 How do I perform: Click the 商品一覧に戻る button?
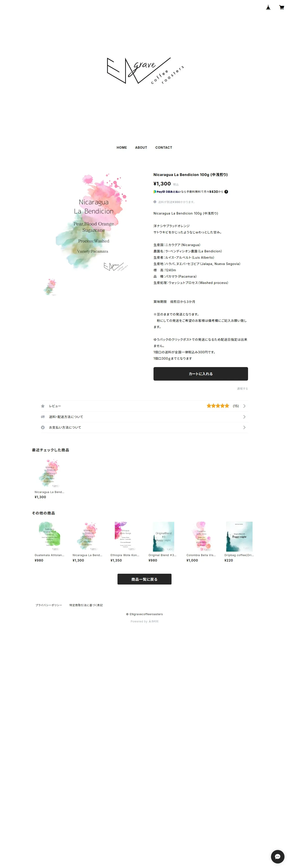coord(144,579)
